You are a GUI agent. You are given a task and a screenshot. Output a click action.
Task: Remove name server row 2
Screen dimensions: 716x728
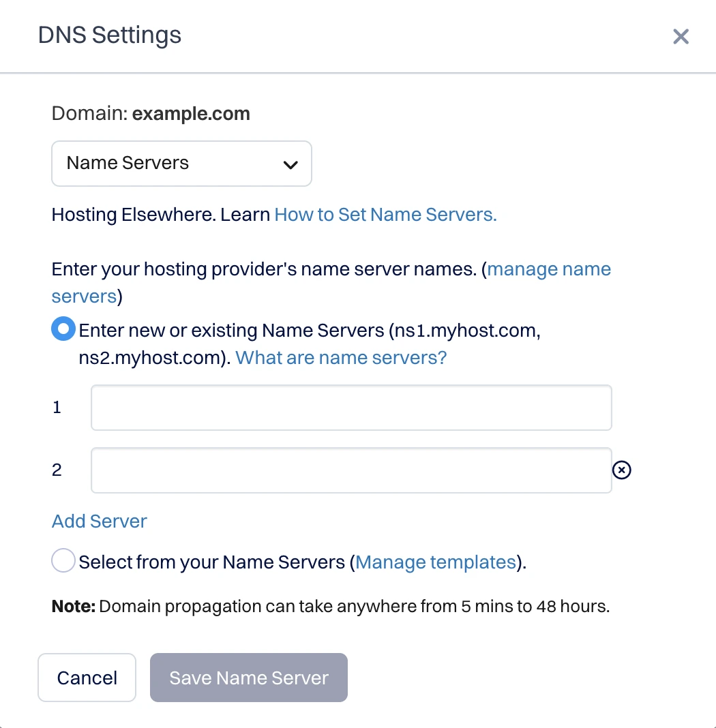tap(622, 470)
